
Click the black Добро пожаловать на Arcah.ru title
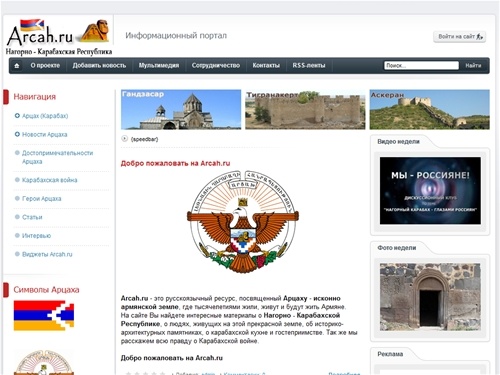(x=172, y=358)
